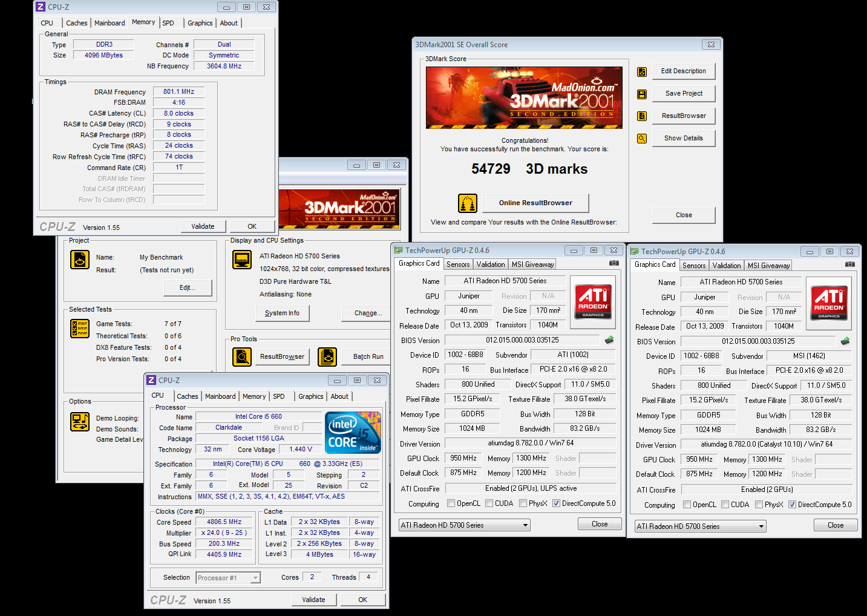Toggle PhysX checkbox in left GPU-Z window

point(523,503)
